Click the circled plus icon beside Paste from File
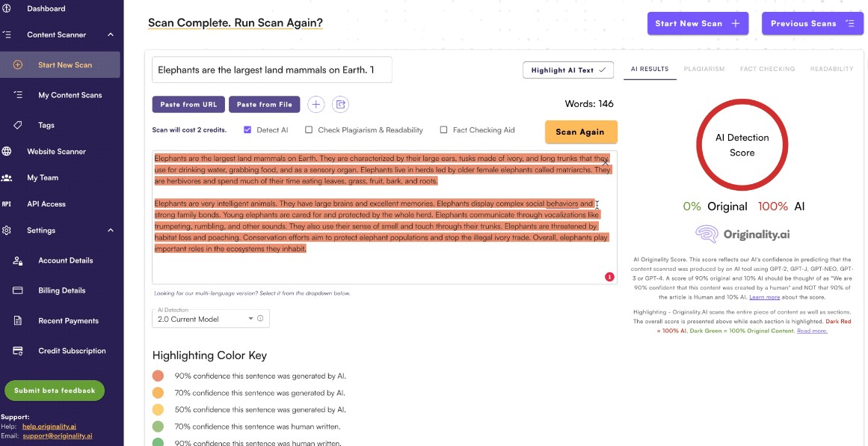Screen dimensions: 868x446 316,105
